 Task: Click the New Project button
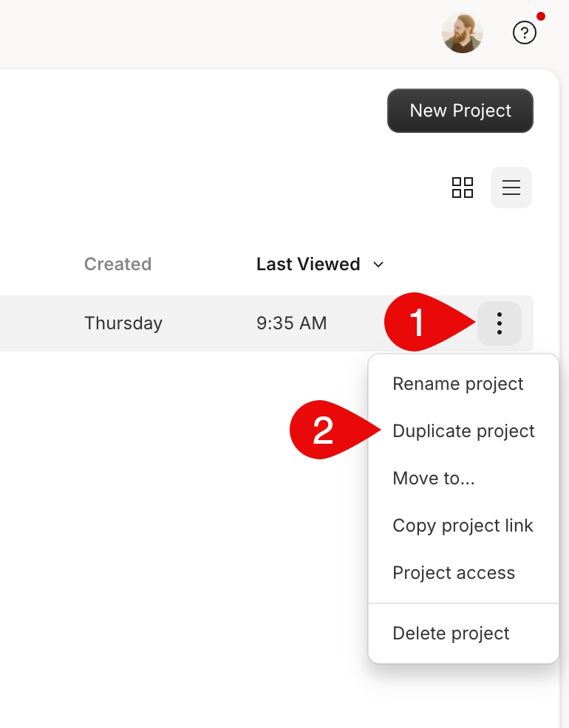(x=460, y=111)
